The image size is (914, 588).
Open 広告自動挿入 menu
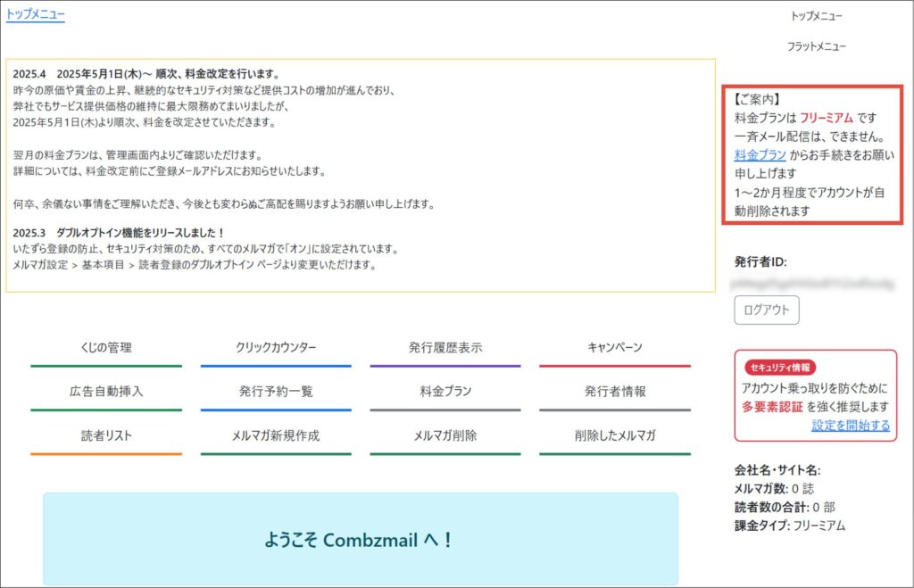tap(106, 392)
